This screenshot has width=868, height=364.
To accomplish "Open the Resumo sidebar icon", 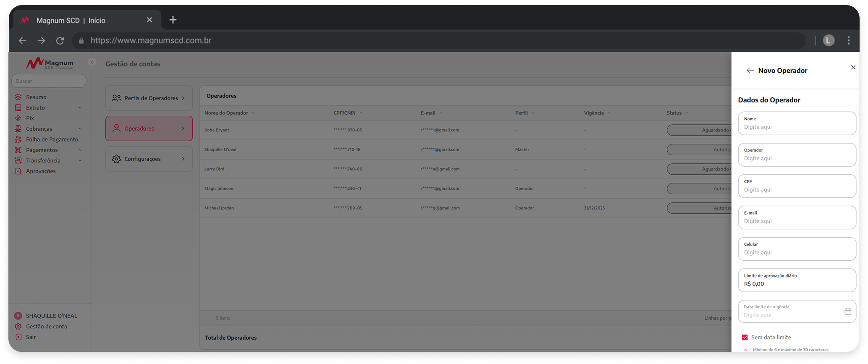I will click(18, 97).
